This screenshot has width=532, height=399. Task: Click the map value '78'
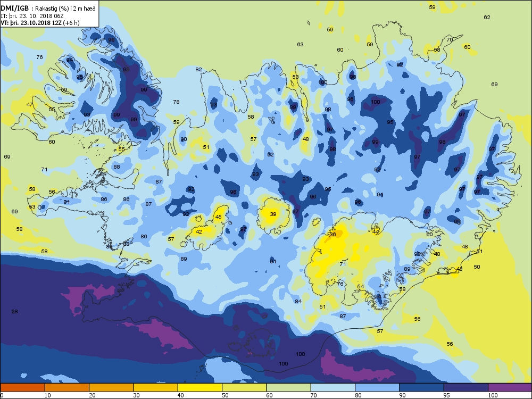tap(176, 102)
